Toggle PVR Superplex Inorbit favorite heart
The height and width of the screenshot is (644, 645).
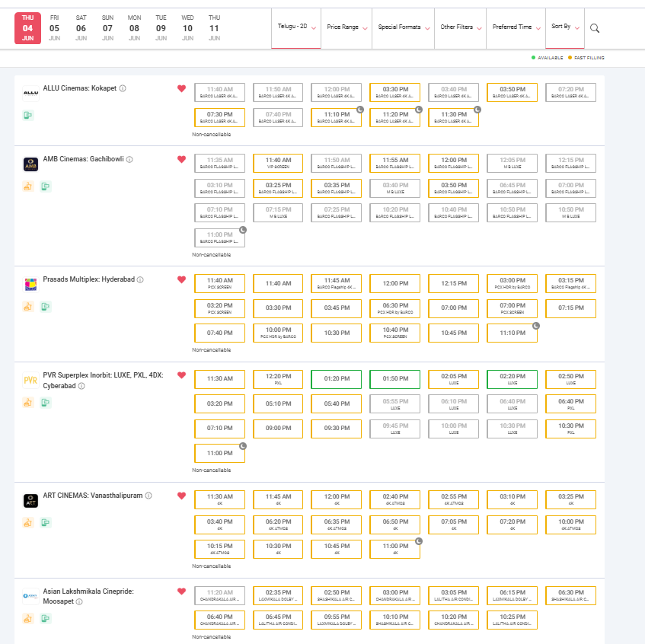click(x=181, y=375)
